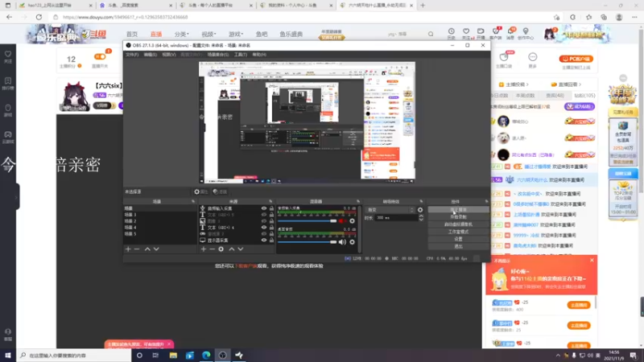Viewport: 644px width, 362px height.
Task: Enable 工作室模式 in OBS controls
Action: point(458,232)
